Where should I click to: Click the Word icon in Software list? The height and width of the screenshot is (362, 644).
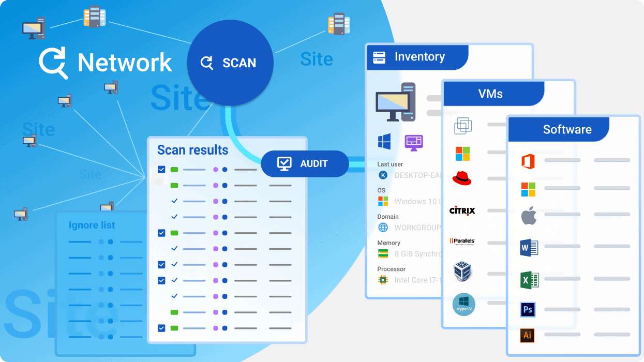point(529,248)
